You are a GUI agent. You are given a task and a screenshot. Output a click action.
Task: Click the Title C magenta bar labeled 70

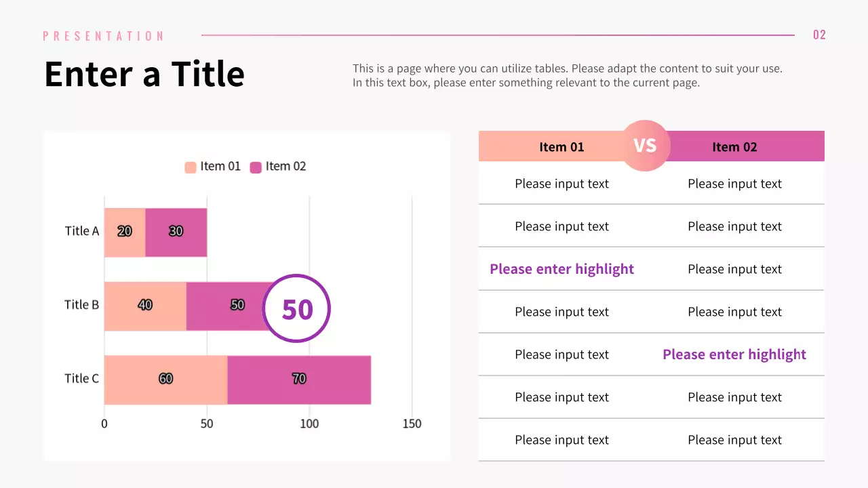(299, 380)
